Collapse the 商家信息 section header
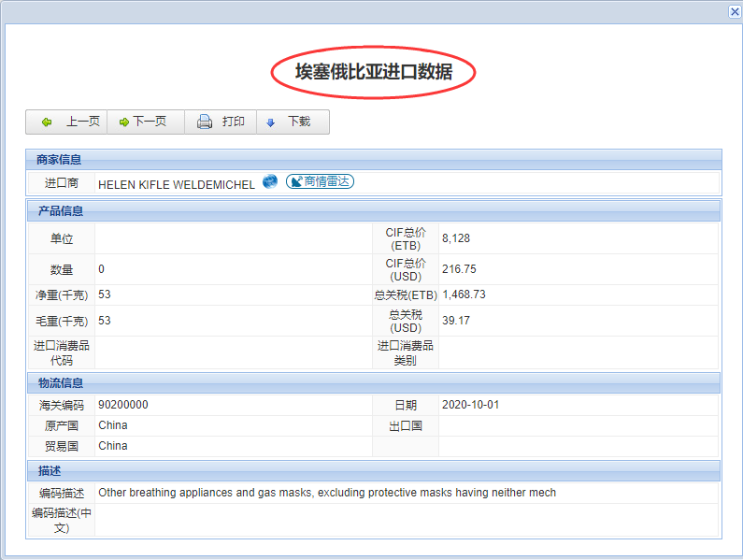Viewport: 743px width, 560px height. [x=374, y=159]
